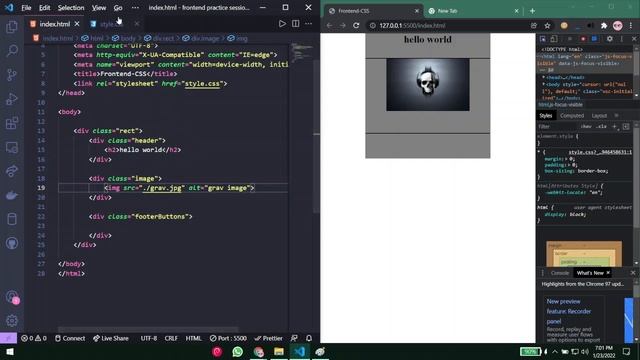Toggle the DevTools device toolbar
The height and width of the screenshot is (360, 640).
tap(554, 39)
